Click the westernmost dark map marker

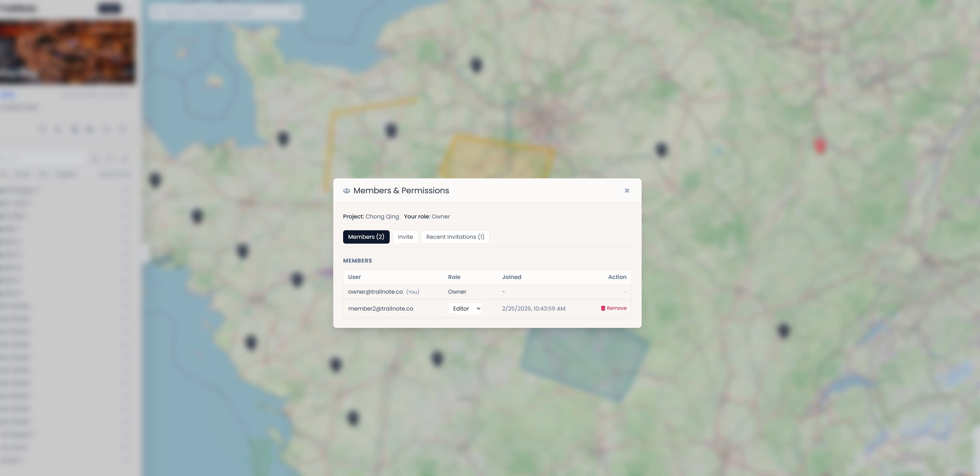tap(155, 179)
